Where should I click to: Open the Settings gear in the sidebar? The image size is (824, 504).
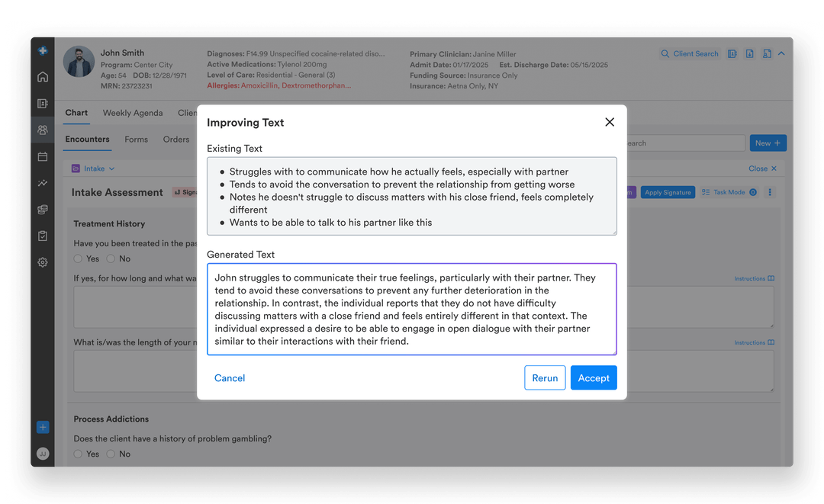click(43, 262)
